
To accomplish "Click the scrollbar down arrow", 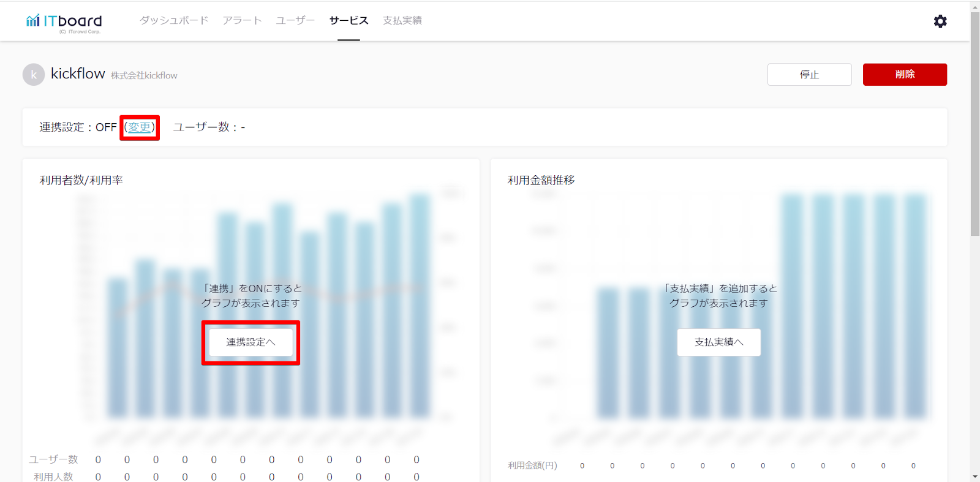I will 974,476.
